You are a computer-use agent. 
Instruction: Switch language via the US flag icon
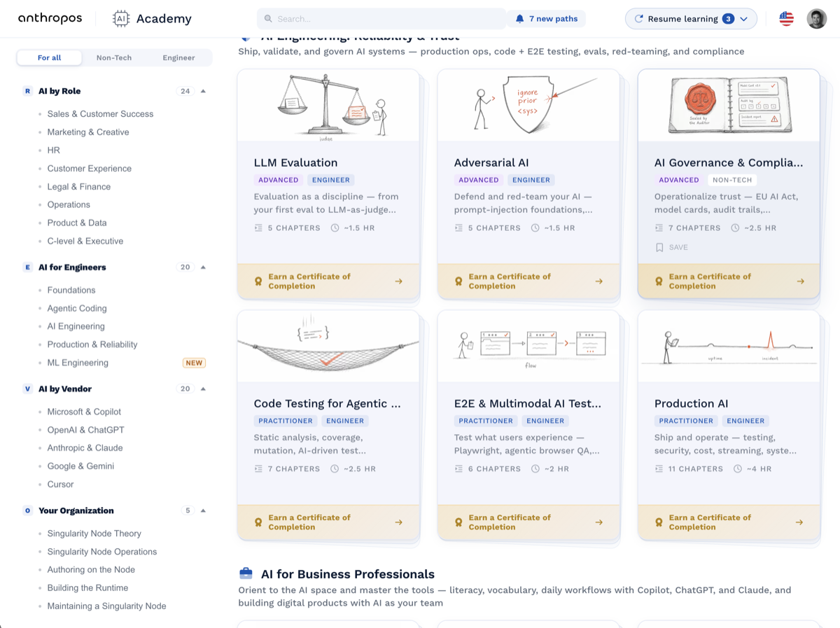[787, 19]
